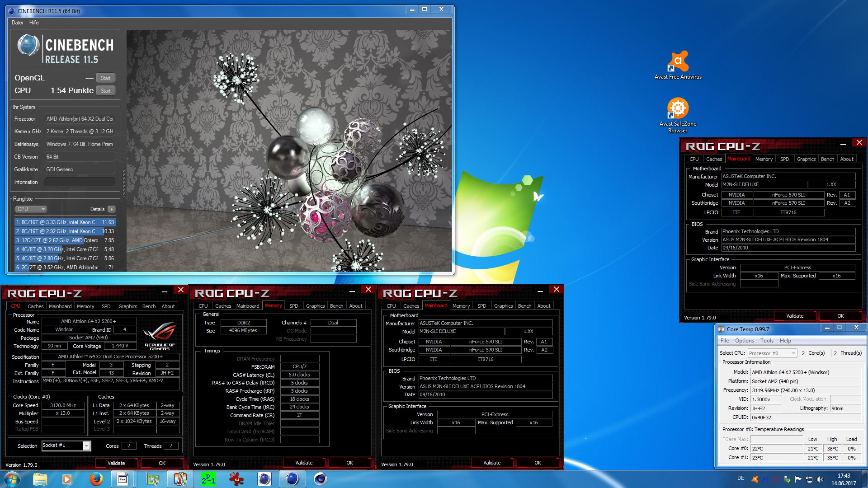Click the CAS# Latency 5.0 clocks value

[299, 375]
